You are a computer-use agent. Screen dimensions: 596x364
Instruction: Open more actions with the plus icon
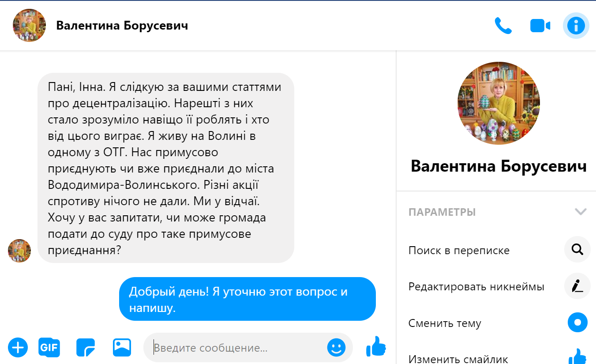click(18, 348)
